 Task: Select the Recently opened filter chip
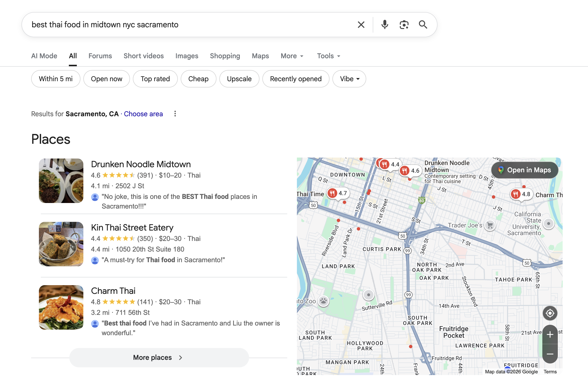coord(296,79)
